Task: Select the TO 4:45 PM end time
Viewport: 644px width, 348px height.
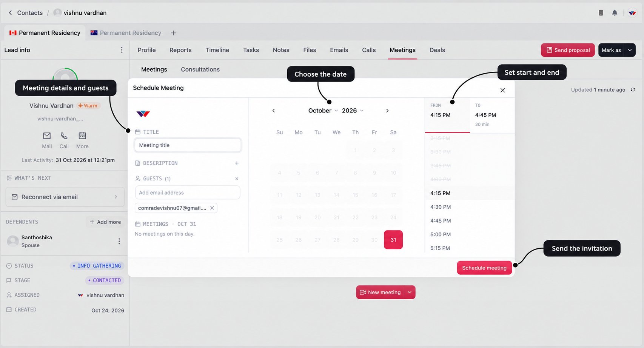Action: point(492,115)
